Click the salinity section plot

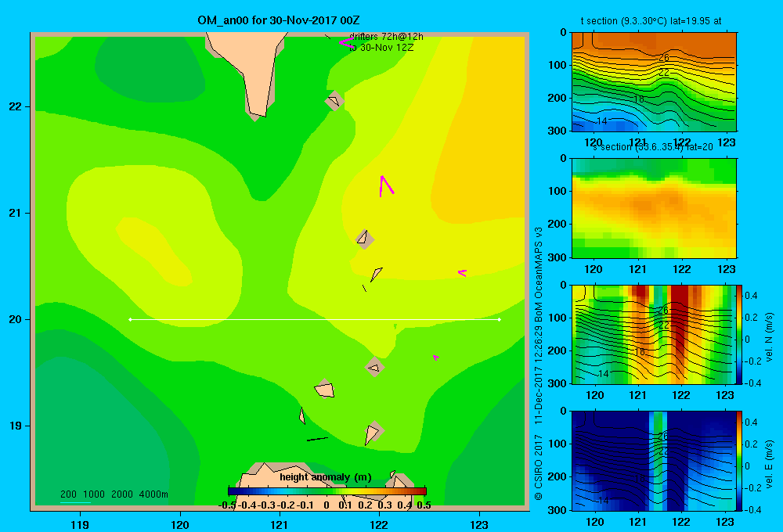click(654, 208)
